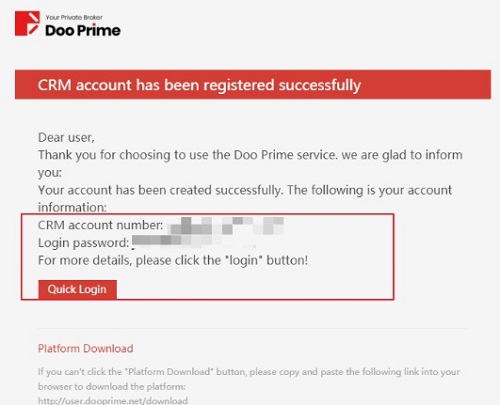Click the word "information:" above account details

pos(72,208)
